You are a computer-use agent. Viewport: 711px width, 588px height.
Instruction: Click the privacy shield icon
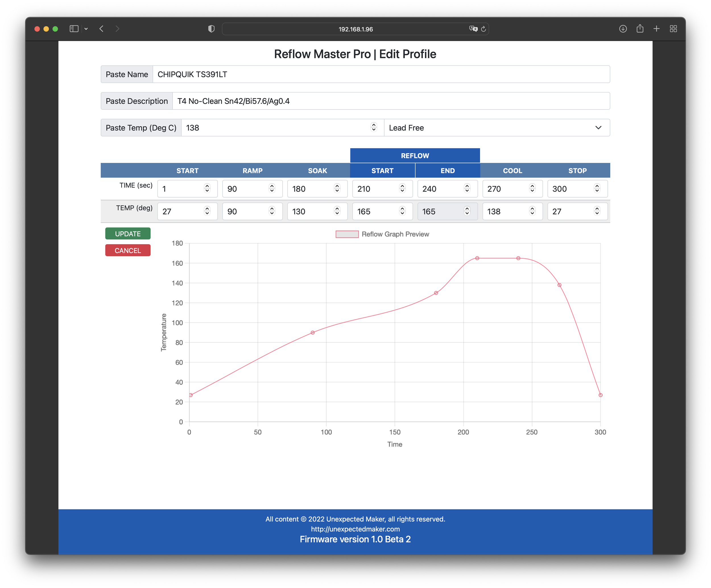click(211, 29)
